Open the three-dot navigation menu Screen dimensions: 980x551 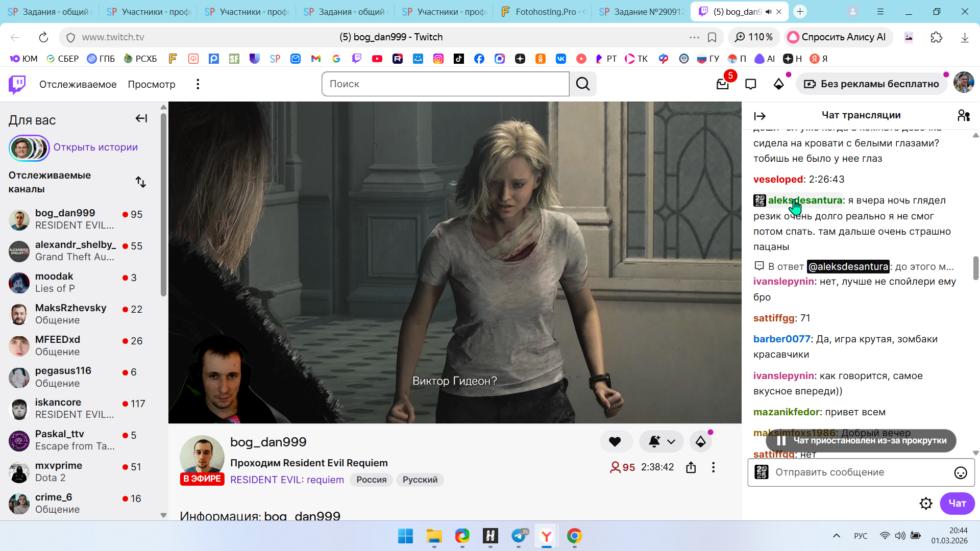click(x=198, y=84)
